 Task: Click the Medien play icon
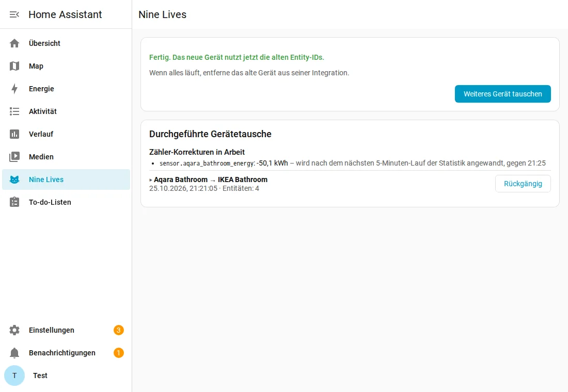[x=14, y=157]
